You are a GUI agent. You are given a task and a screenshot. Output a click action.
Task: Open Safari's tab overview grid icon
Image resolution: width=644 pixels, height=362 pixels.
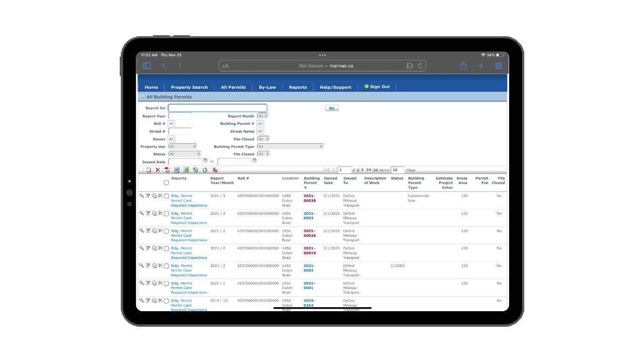tap(499, 66)
